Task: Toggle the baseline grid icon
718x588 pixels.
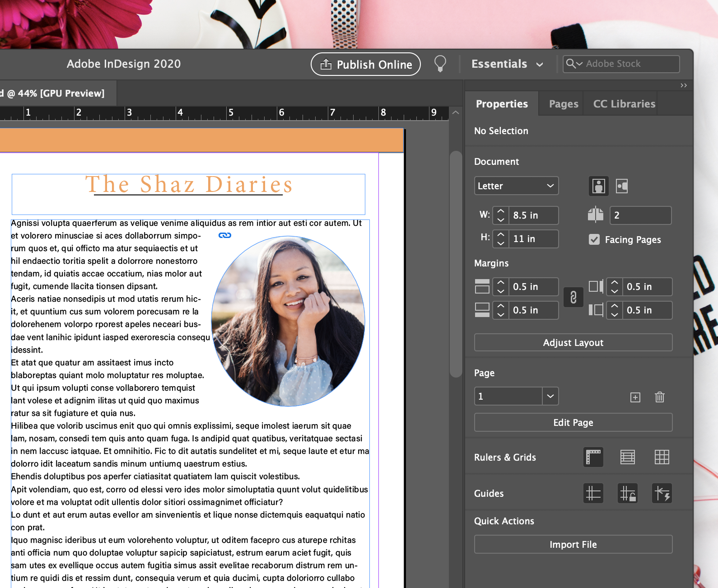Action: tap(628, 457)
